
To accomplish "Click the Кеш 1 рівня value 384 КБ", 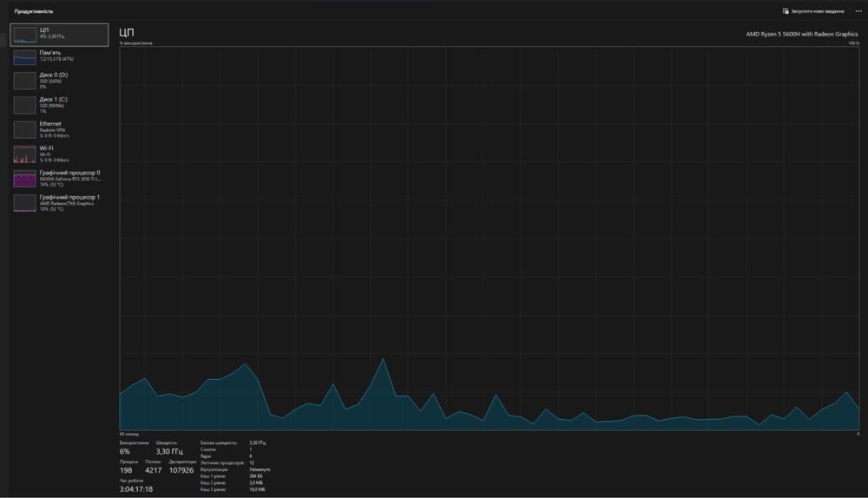I will click(256, 475).
